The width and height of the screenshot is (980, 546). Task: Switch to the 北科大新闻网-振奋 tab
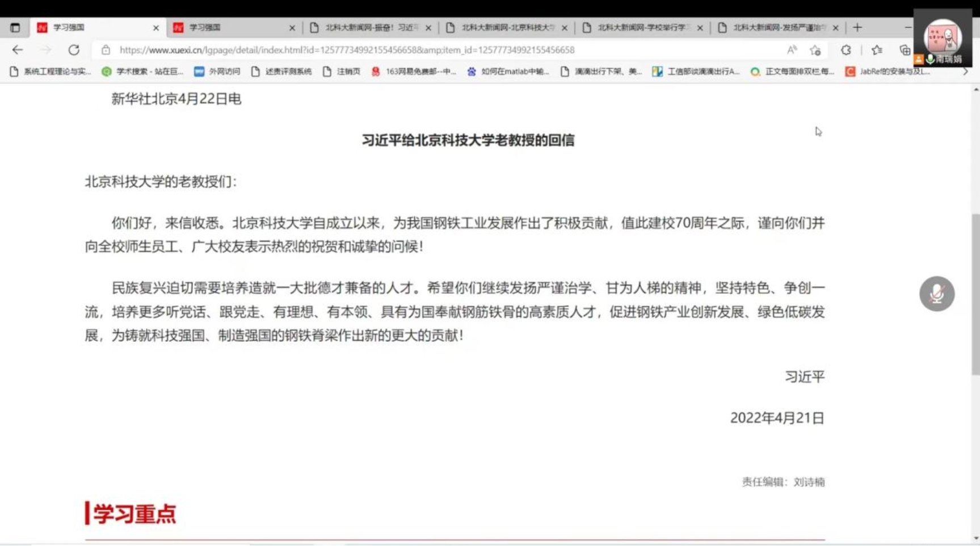tap(369, 27)
